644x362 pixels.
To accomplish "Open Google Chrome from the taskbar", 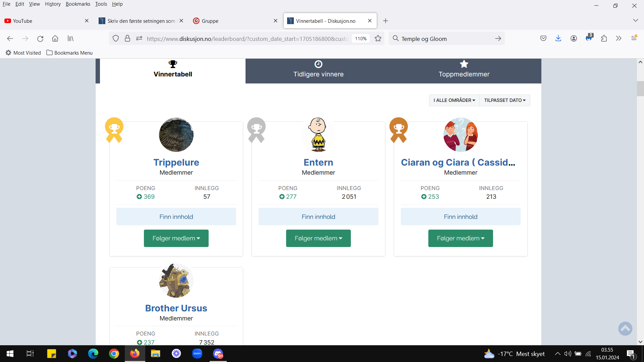I will (x=114, y=354).
